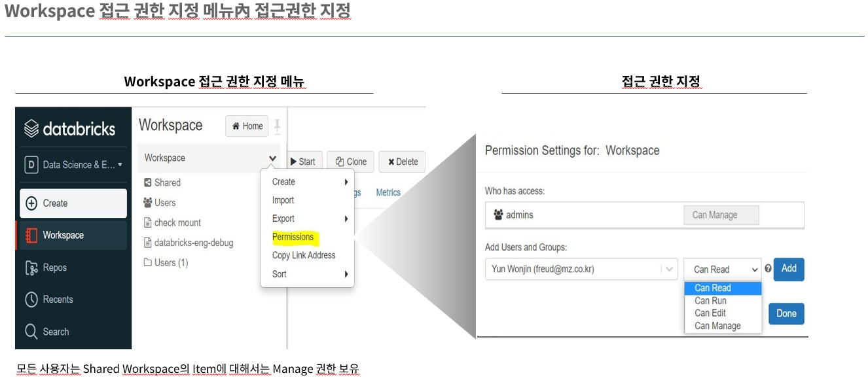Click the help question mark icon
Screen dimensions: 868x382
click(768, 269)
